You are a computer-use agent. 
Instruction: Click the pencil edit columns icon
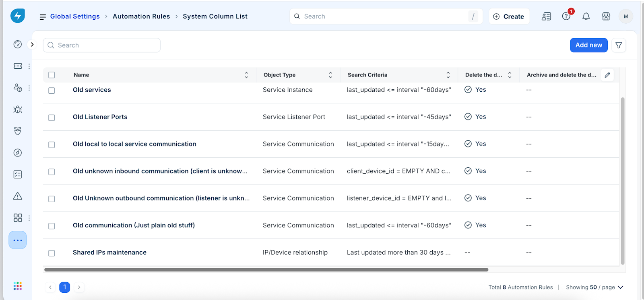pos(607,75)
